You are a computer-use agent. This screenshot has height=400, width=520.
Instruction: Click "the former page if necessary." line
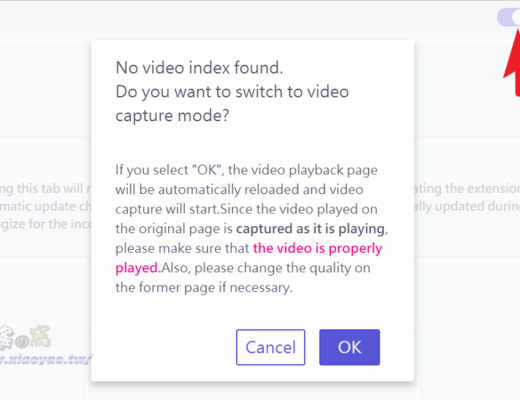click(204, 287)
